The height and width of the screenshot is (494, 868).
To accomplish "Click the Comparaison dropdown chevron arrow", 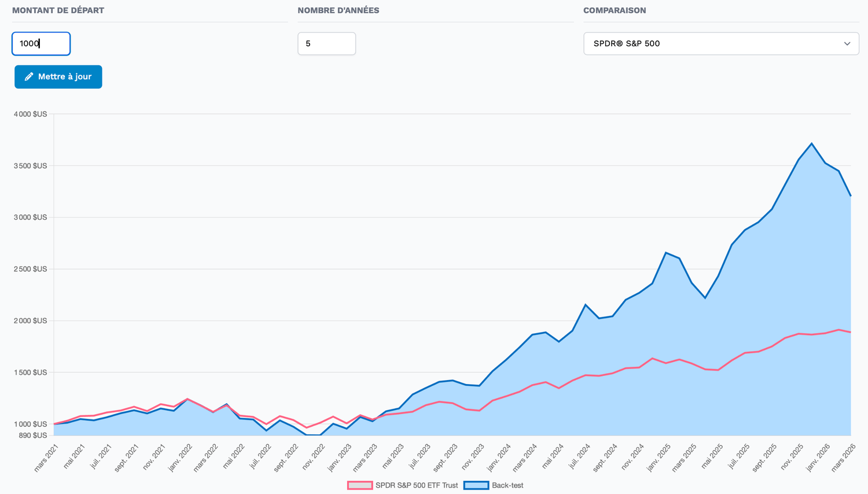I will click(x=847, y=44).
